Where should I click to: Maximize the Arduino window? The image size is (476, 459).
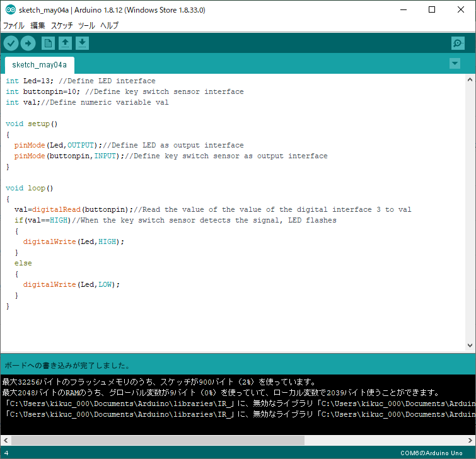click(x=432, y=10)
